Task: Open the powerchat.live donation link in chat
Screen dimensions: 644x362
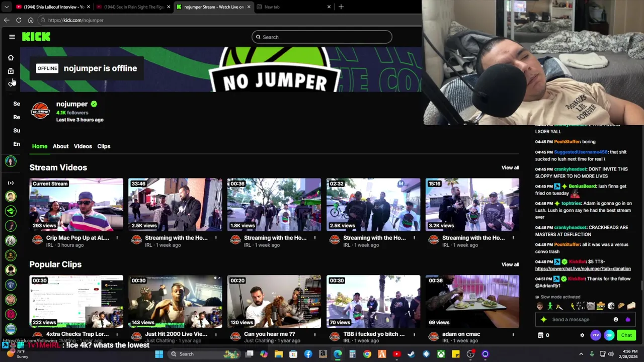Action: (x=583, y=268)
